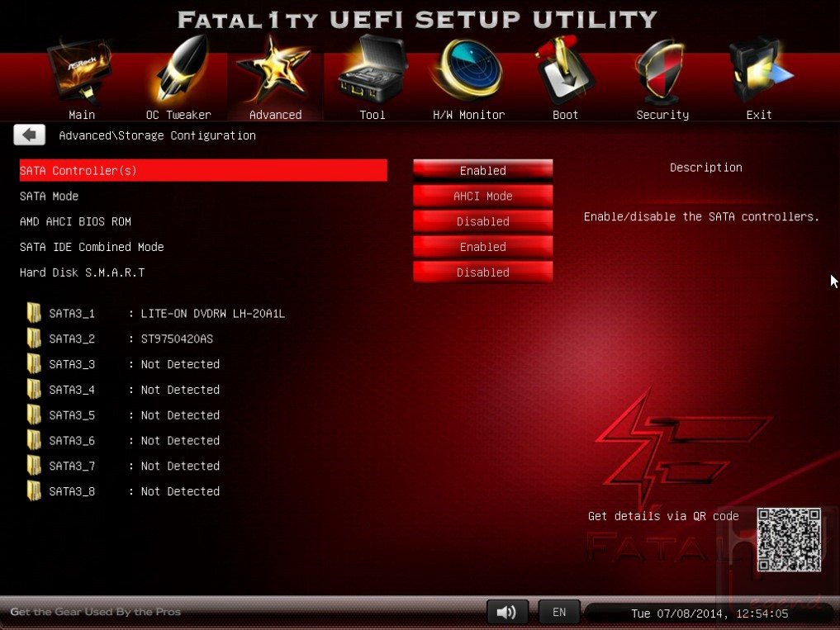The height and width of the screenshot is (630, 840).
Task: Open the AMD AHCI BIOS ROM Disabled dropdown
Action: point(482,221)
